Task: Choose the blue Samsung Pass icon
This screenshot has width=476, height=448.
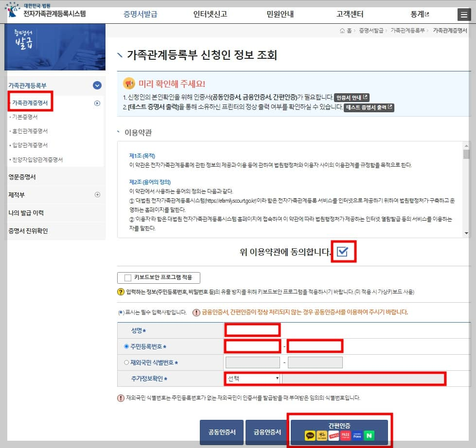Action: [x=356, y=435]
